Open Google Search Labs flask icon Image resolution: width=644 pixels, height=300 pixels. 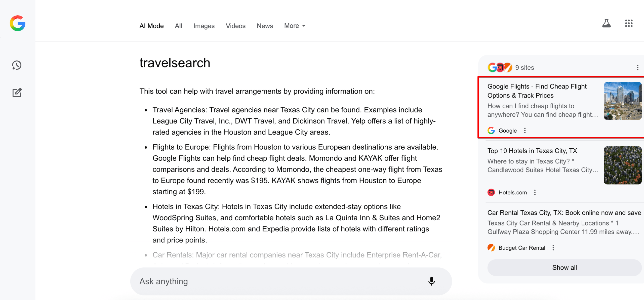coord(607,23)
